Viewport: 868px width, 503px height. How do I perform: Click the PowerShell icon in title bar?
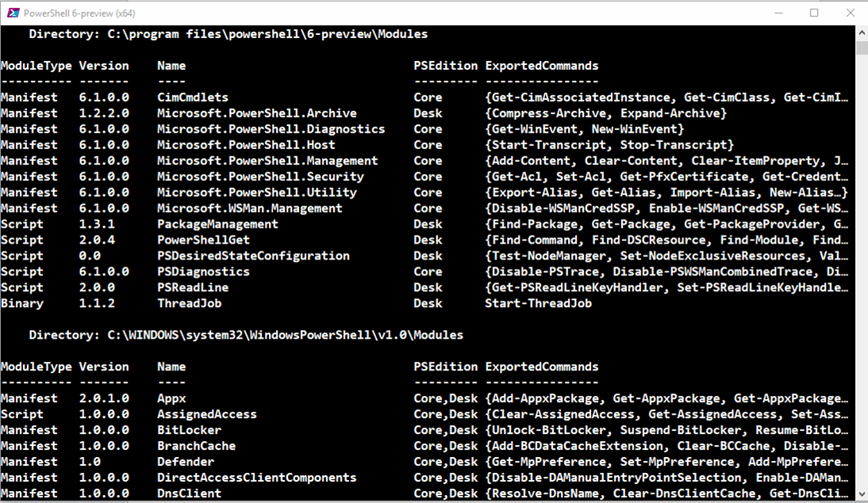[x=13, y=13]
